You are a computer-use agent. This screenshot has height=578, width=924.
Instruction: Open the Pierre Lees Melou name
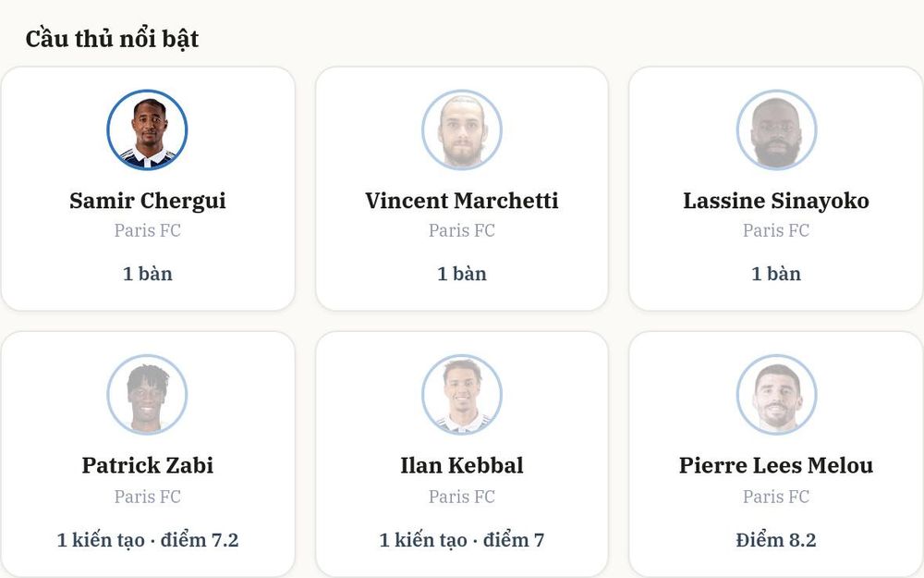776,465
